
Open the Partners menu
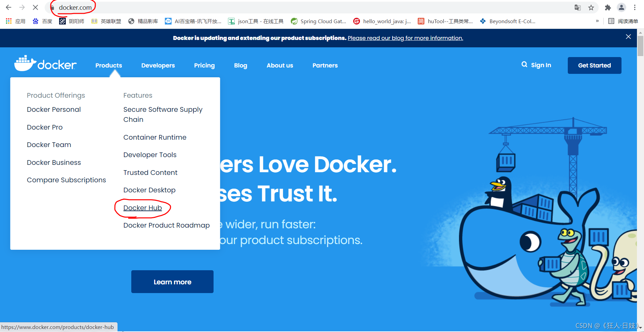pyautogui.click(x=325, y=65)
